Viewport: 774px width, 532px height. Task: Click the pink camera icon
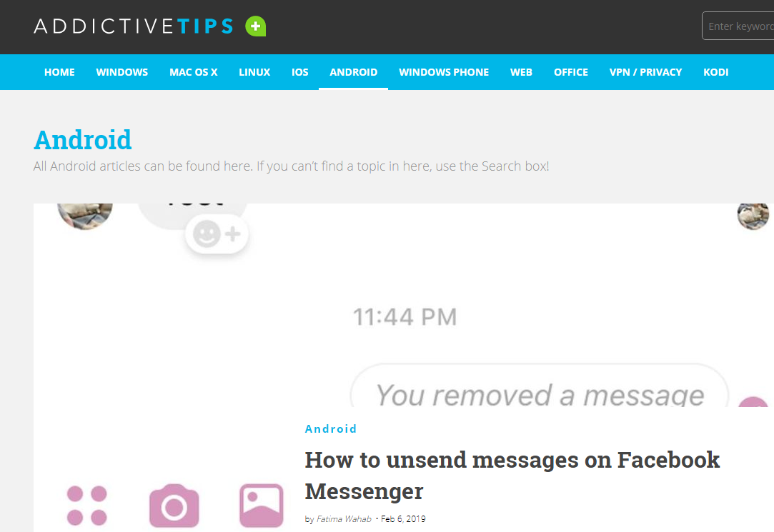click(174, 506)
